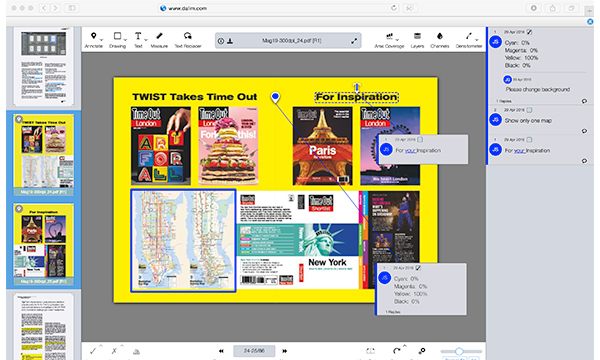Open the Densitometer dropdown arrow
The width and height of the screenshot is (600, 360).
(x=477, y=40)
